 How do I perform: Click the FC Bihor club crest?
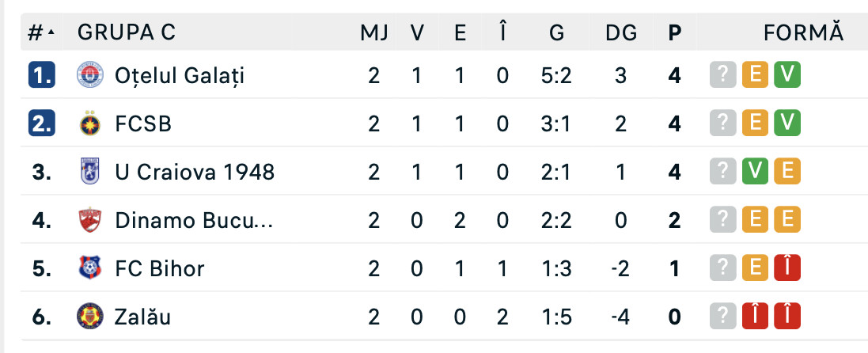click(x=89, y=268)
